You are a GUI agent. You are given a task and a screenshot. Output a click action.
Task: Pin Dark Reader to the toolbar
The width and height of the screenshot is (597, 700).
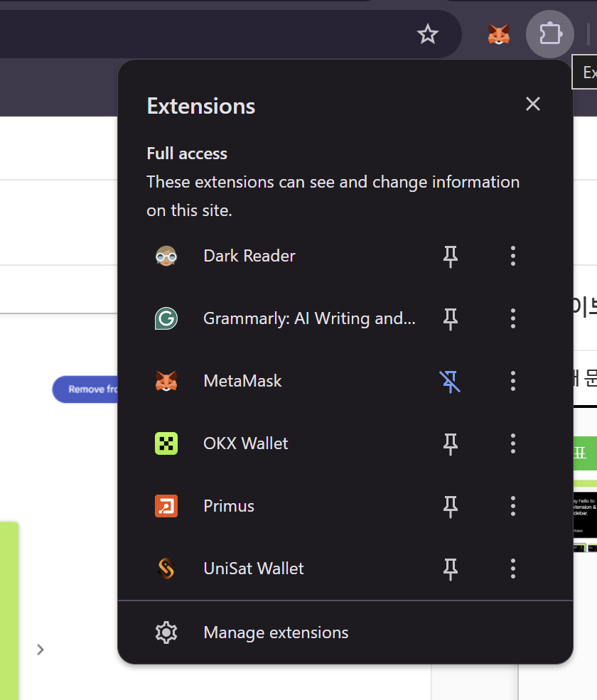click(x=450, y=257)
